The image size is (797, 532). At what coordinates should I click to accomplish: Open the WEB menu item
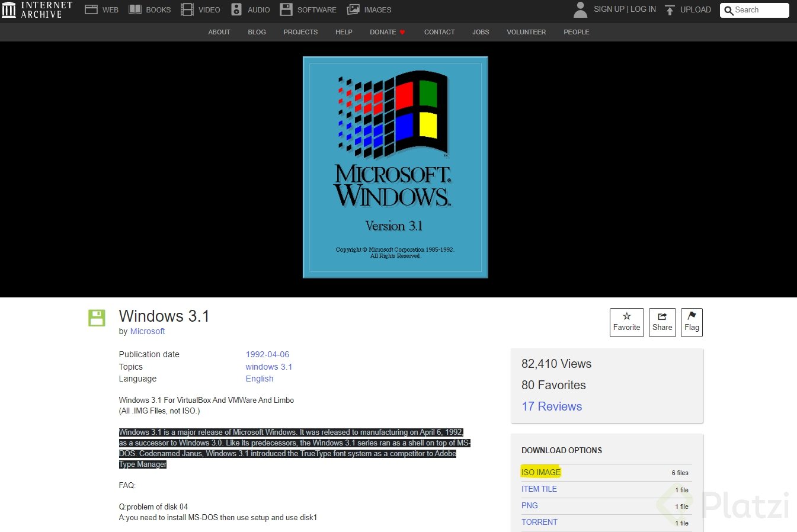(x=110, y=10)
